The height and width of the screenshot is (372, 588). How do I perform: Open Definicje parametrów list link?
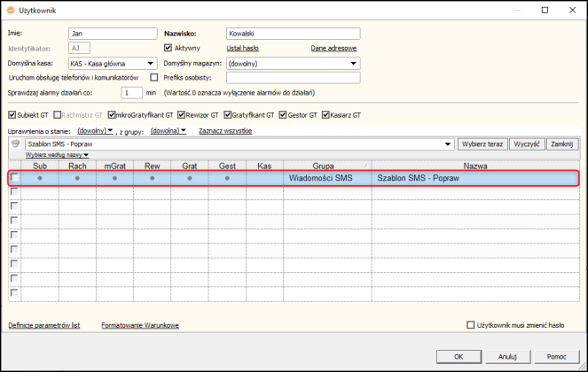[x=44, y=325]
